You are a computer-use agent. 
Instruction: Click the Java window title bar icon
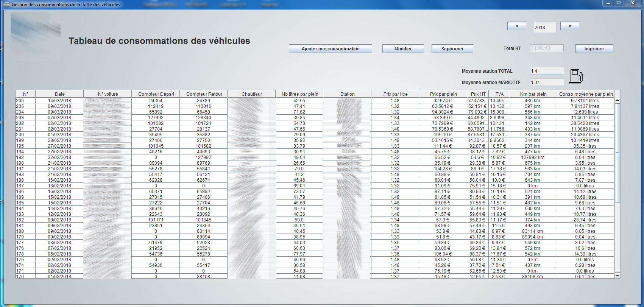[x=7, y=5]
